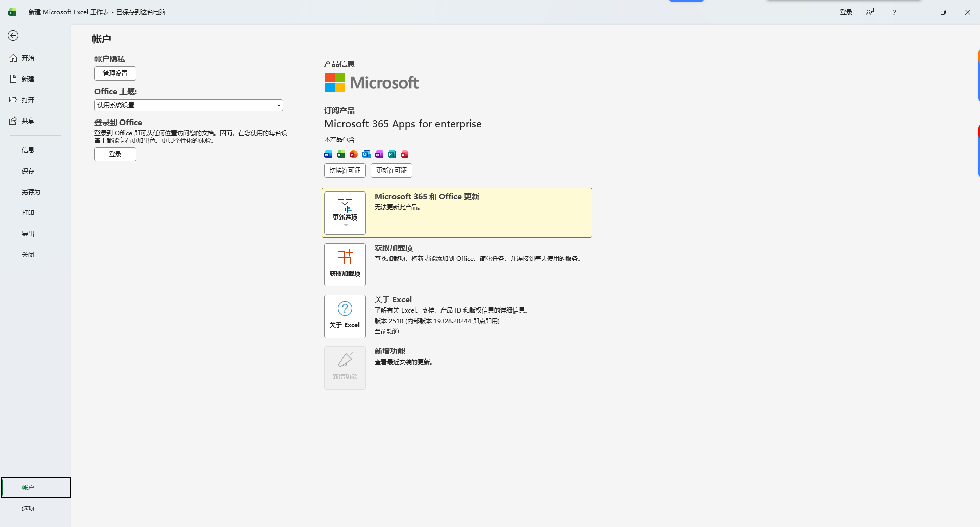Click the 关于 Excel question mark icon

pos(345,309)
